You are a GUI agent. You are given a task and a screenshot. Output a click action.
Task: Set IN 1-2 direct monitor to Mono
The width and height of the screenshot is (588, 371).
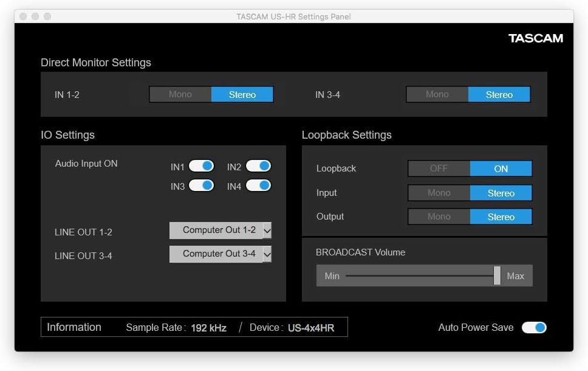(180, 94)
